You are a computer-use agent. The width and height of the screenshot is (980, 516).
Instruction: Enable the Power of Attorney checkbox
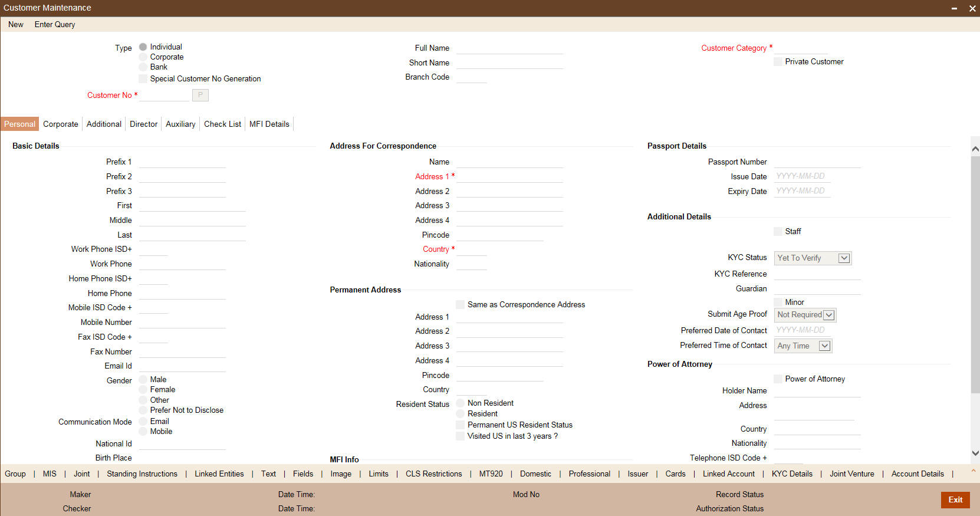(778, 379)
